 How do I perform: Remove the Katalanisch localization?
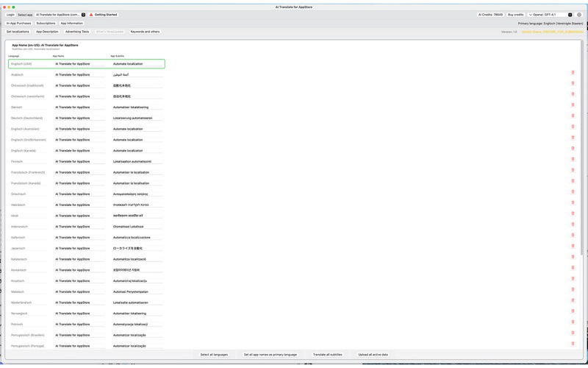tap(573, 257)
